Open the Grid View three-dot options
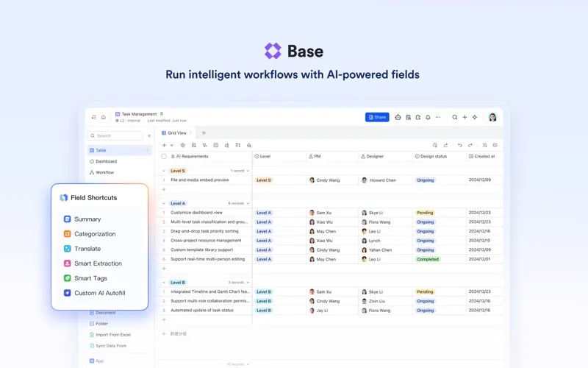The width and height of the screenshot is (588, 368). coord(190,133)
